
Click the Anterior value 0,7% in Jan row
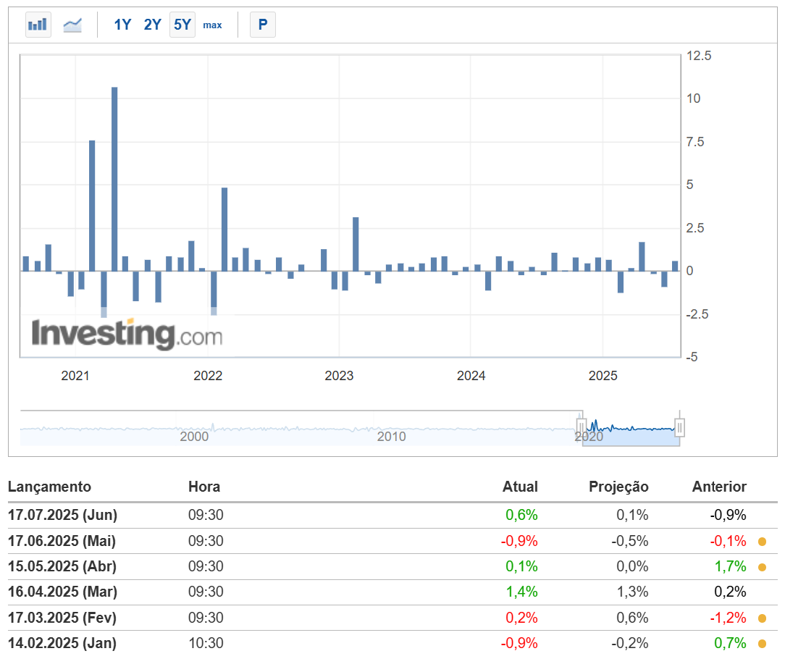coord(731,643)
